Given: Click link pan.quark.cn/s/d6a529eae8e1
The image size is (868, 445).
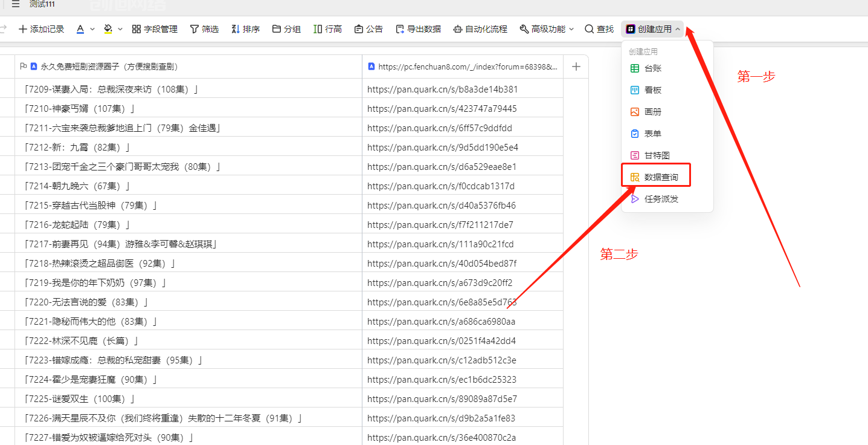Looking at the screenshot, I should click(x=442, y=167).
